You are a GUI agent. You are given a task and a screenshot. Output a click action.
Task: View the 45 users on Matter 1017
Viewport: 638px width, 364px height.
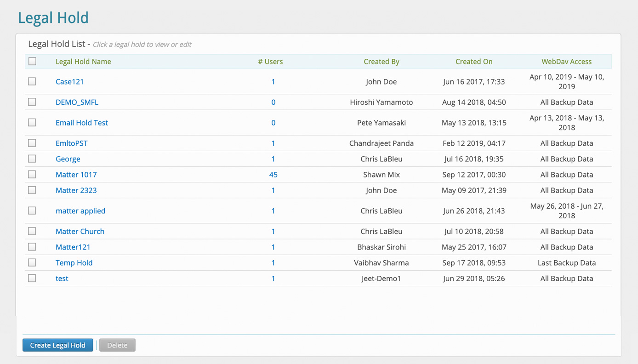(x=273, y=174)
